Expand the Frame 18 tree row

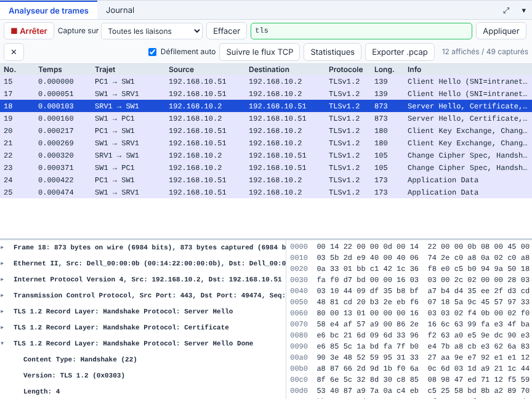tap(2, 248)
